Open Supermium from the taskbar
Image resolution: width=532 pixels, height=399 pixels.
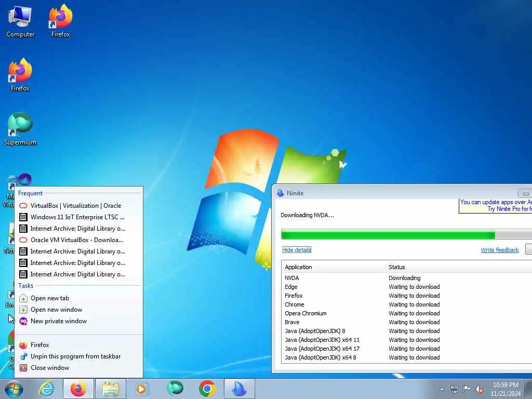point(175,389)
